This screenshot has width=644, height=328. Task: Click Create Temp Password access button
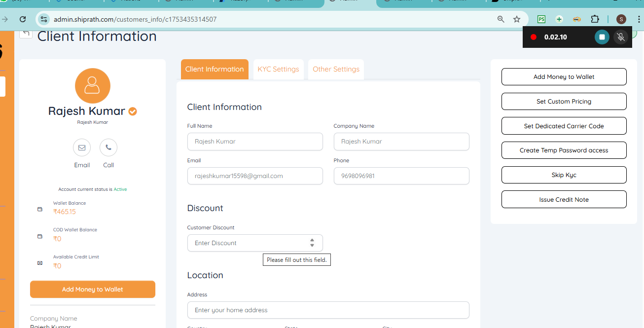(x=564, y=150)
